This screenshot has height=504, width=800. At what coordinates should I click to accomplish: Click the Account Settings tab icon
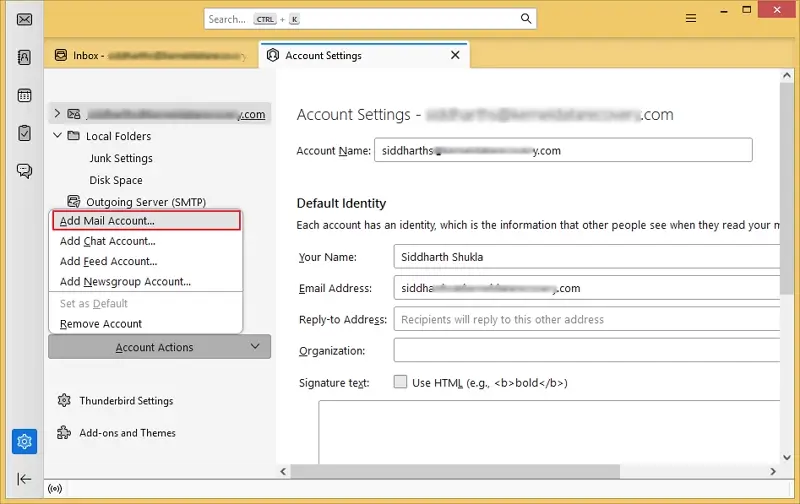(x=273, y=55)
